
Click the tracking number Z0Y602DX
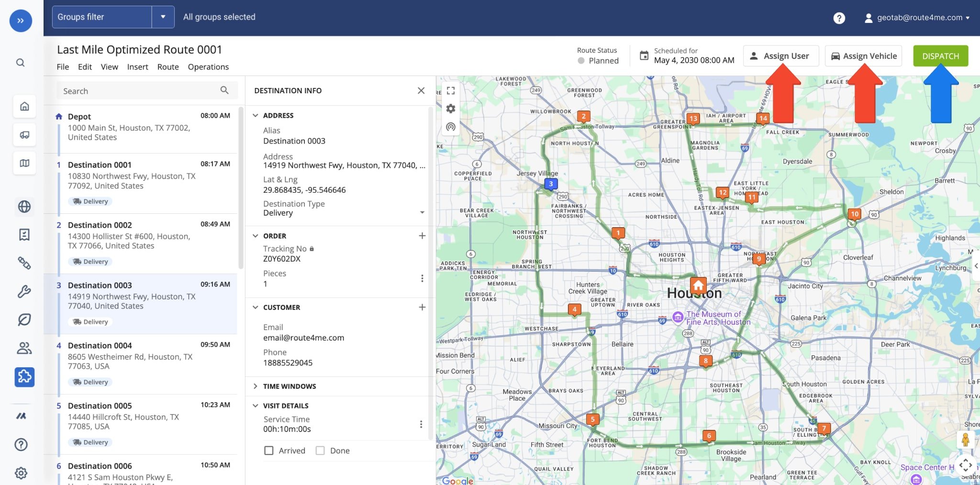tap(282, 259)
